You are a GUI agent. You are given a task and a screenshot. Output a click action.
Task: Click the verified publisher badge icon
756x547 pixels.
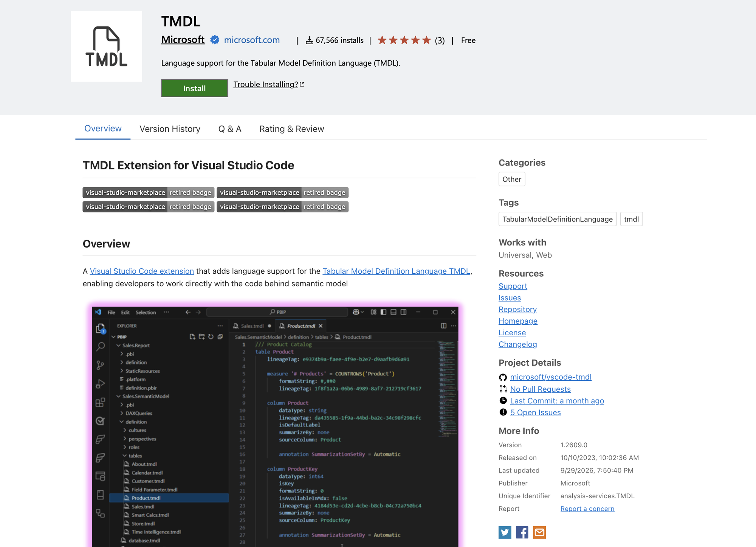click(215, 40)
